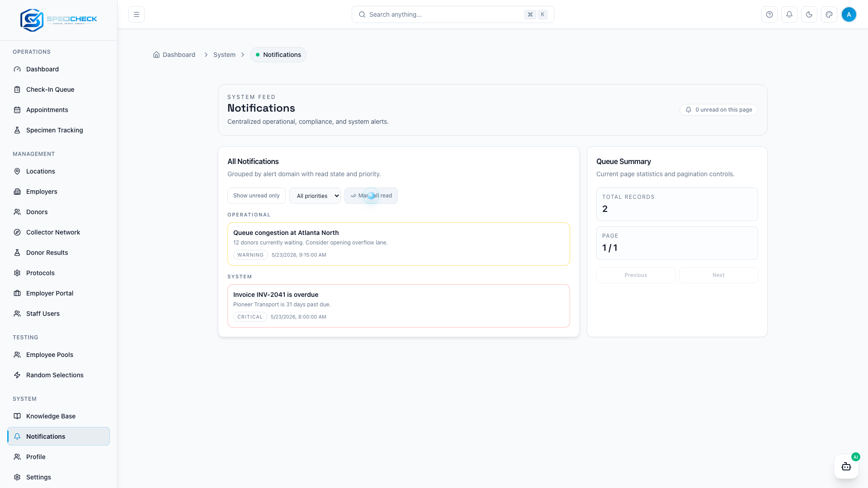Focus the Search anything field
Image resolution: width=868 pixels, height=488 pixels.
point(453,14)
